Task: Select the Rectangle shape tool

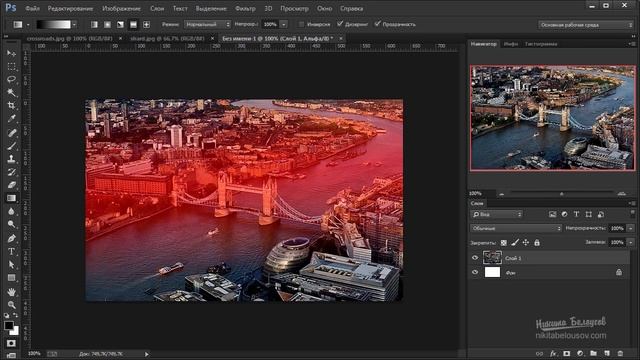Action: click(11, 278)
